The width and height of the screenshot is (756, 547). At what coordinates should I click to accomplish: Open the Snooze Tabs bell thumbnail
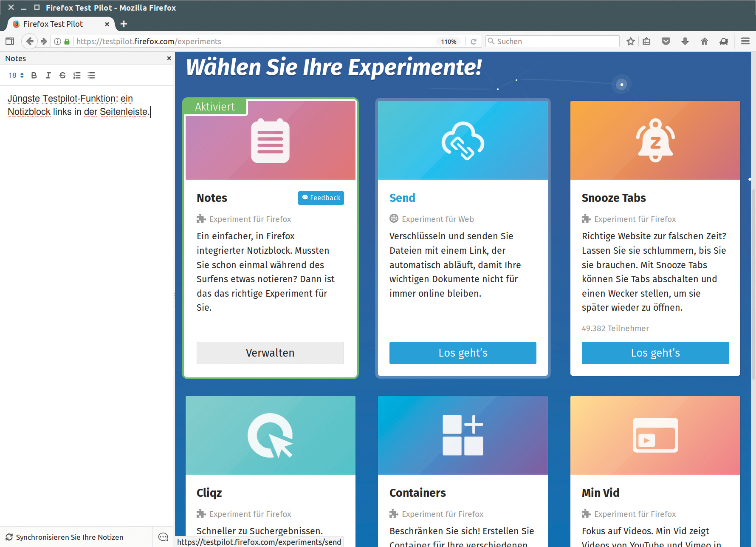655,141
